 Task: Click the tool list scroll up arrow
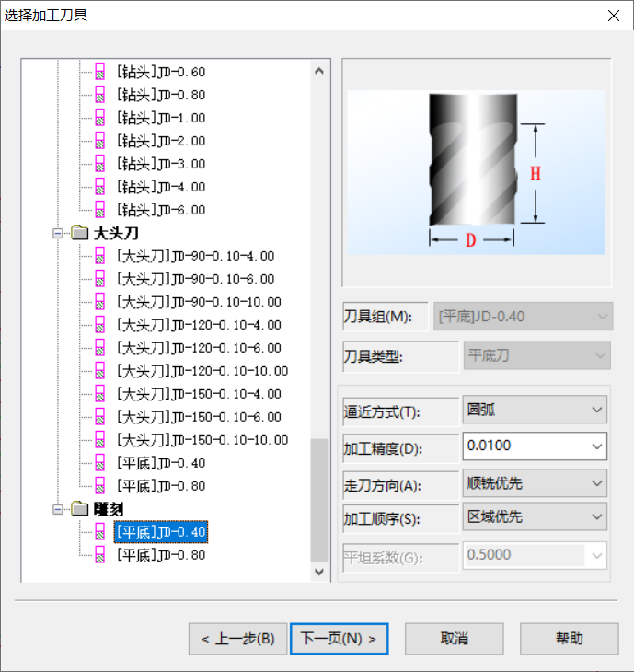tap(319, 71)
